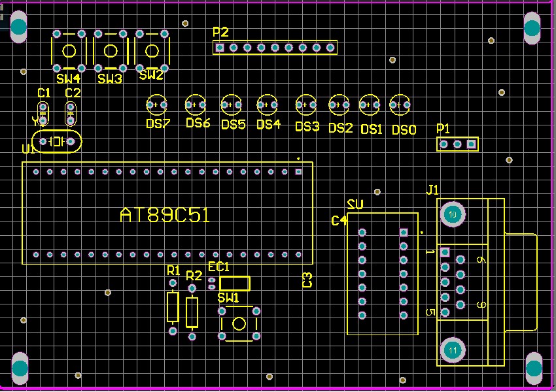Click the C2 designator label
The width and height of the screenshot is (556, 392).
pos(73,93)
